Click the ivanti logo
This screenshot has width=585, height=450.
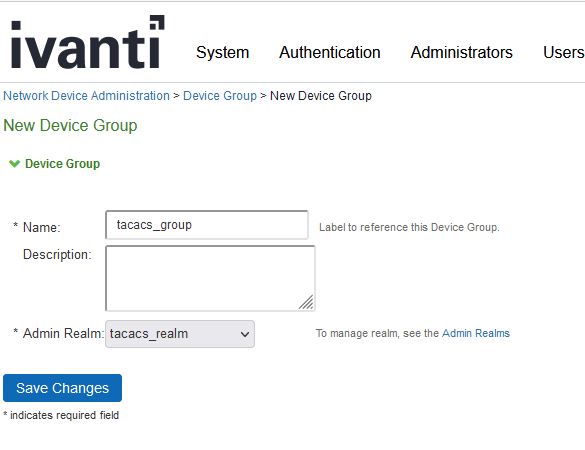[88, 42]
